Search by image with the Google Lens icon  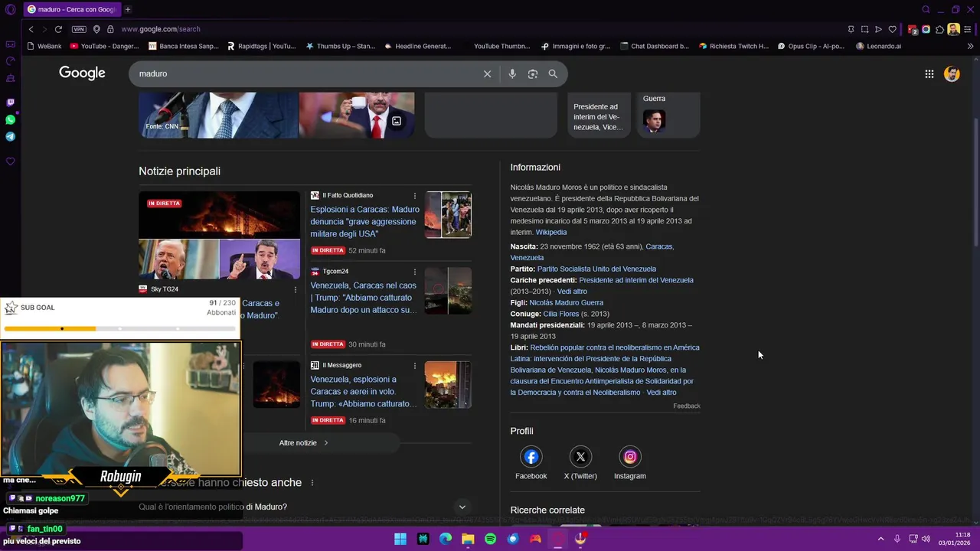(x=532, y=73)
